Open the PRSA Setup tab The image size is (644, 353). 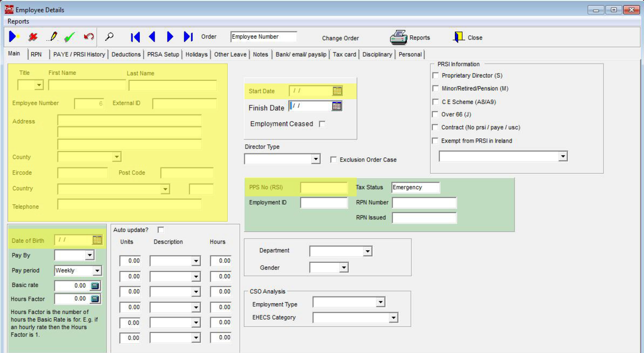coord(163,54)
